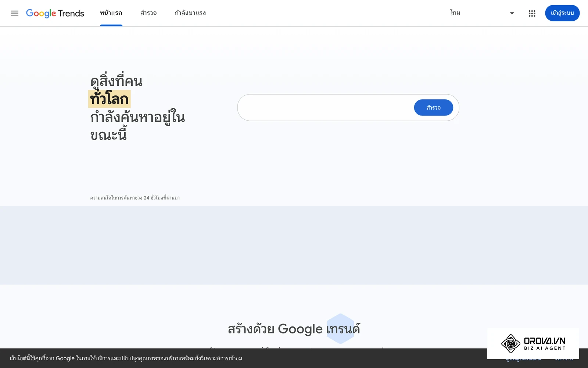588x368 pixels.
Task: Focus the search term input field
Action: click(x=327, y=107)
